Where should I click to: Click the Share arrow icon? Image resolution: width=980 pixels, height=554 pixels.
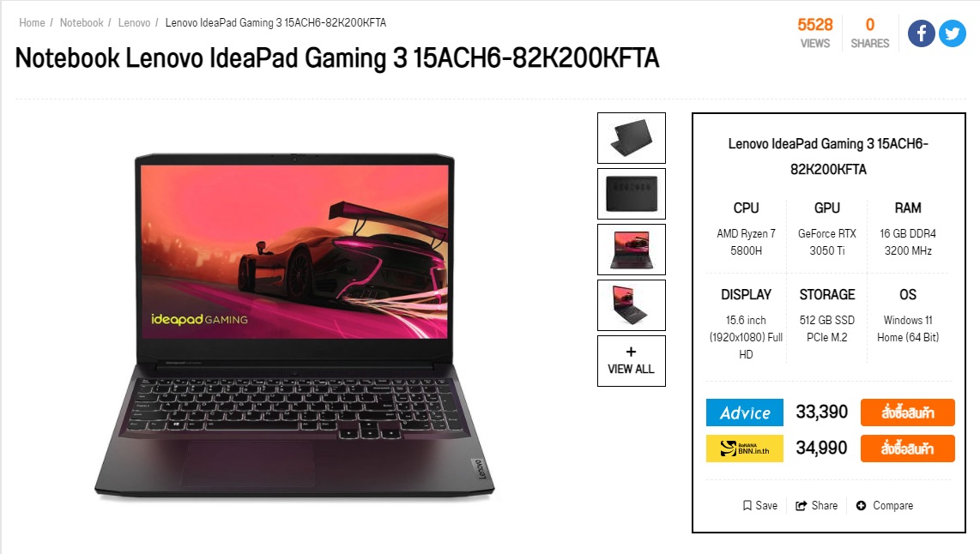pyautogui.click(x=801, y=505)
